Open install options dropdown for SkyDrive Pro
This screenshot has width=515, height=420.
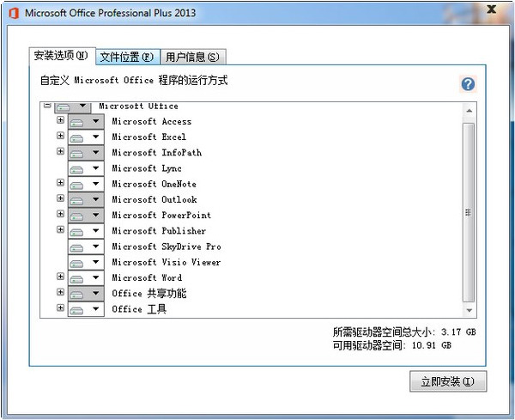[x=86, y=247]
